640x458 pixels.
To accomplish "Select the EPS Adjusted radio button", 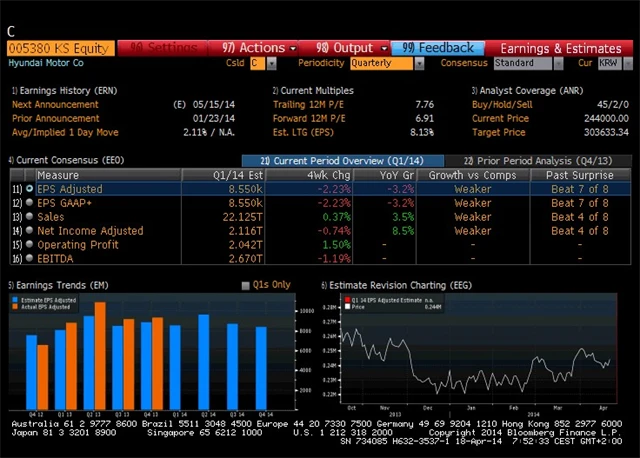I will pyautogui.click(x=30, y=189).
